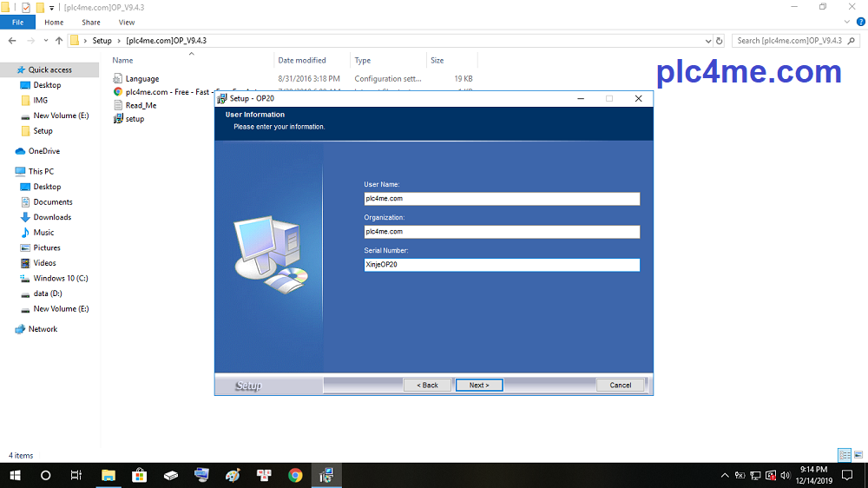Expand the address bar history dropdown
The width and height of the screenshot is (868, 488).
pos(708,41)
